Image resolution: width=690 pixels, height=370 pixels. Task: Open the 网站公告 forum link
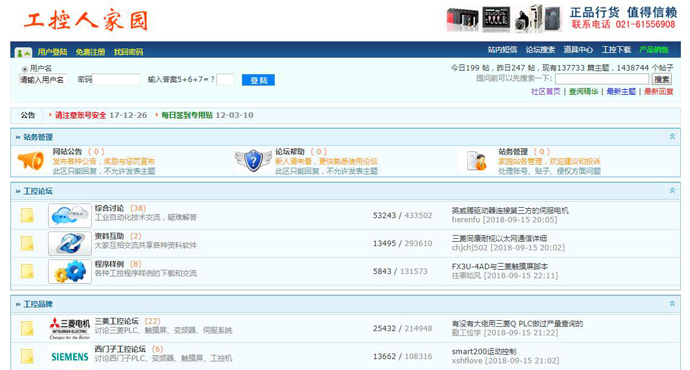coord(67,152)
